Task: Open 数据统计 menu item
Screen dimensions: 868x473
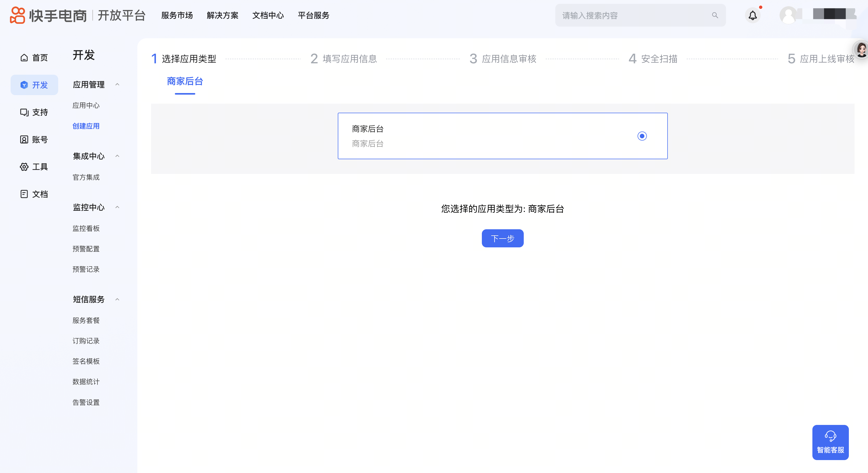Action: pyautogui.click(x=86, y=382)
